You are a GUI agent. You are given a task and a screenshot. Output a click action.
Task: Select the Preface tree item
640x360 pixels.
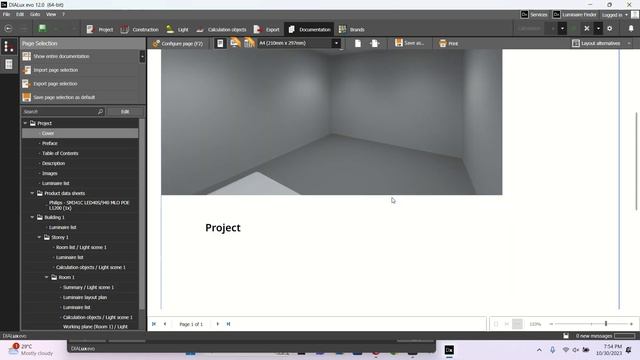point(49,143)
